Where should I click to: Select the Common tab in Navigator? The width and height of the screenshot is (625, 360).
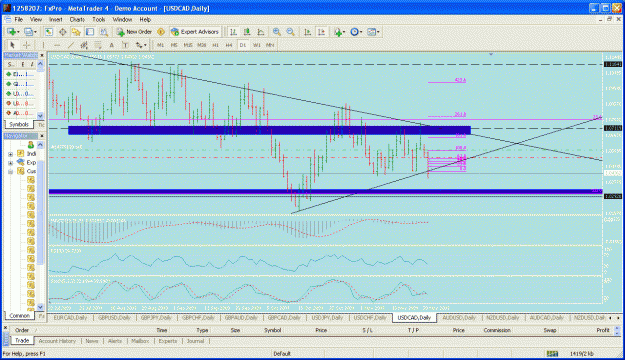click(x=19, y=315)
